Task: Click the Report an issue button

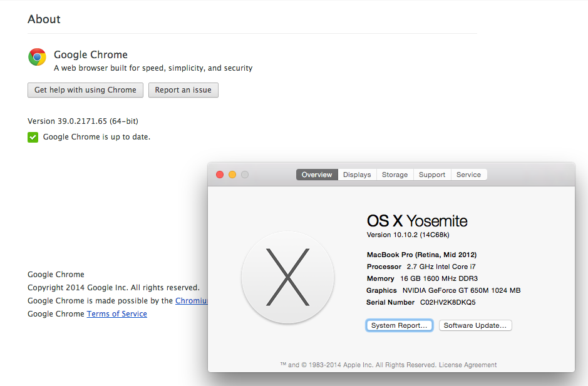Action: click(x=183, y=90)
